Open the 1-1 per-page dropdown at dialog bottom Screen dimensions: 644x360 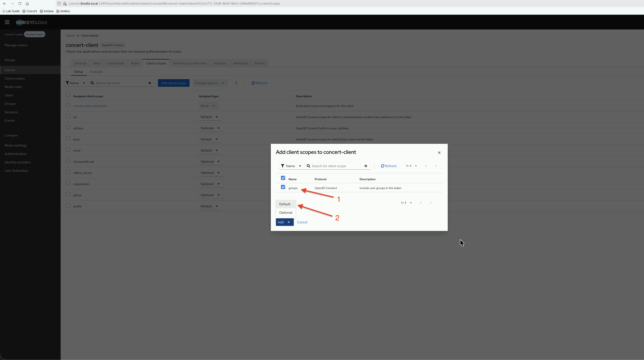[x=406, y=203]
